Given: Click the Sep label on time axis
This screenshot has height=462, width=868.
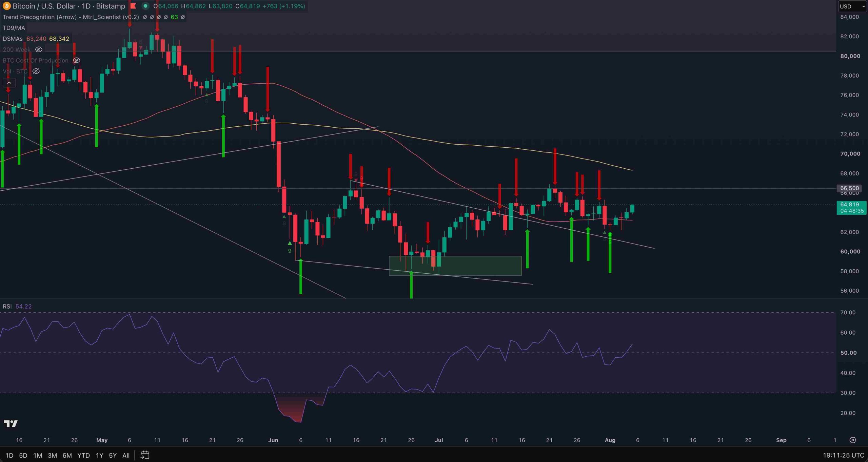Looking at the screenshot, I should click(781, 440).
